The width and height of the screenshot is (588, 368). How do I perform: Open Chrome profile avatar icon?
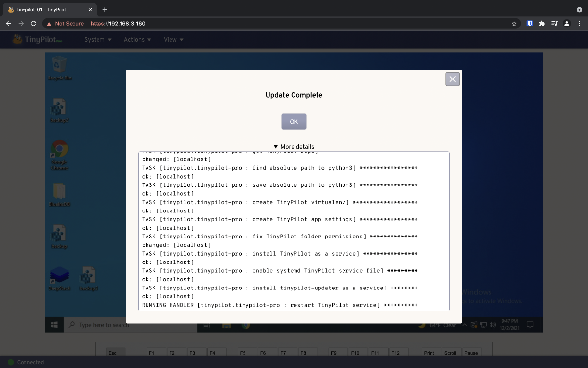567,23
